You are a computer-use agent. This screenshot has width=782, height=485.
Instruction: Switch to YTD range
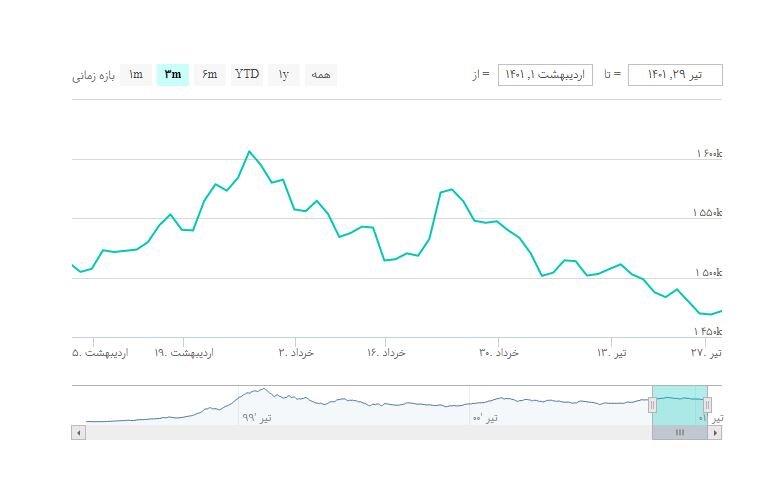pyautogui.click(x=246, y=75)
